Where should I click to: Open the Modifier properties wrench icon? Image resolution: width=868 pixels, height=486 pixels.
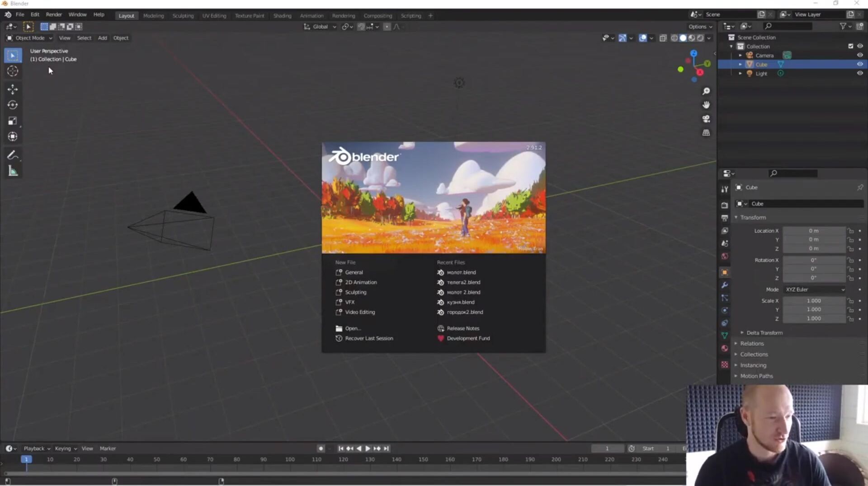click(x=725, y=285)
